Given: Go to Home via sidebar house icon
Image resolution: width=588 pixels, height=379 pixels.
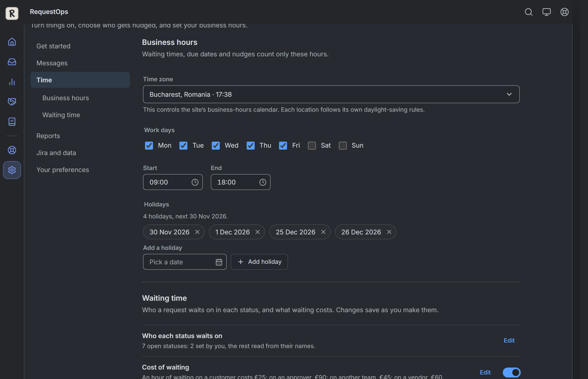Looking at the screenshot, I should pyautogui.click(x=12, y=42).
